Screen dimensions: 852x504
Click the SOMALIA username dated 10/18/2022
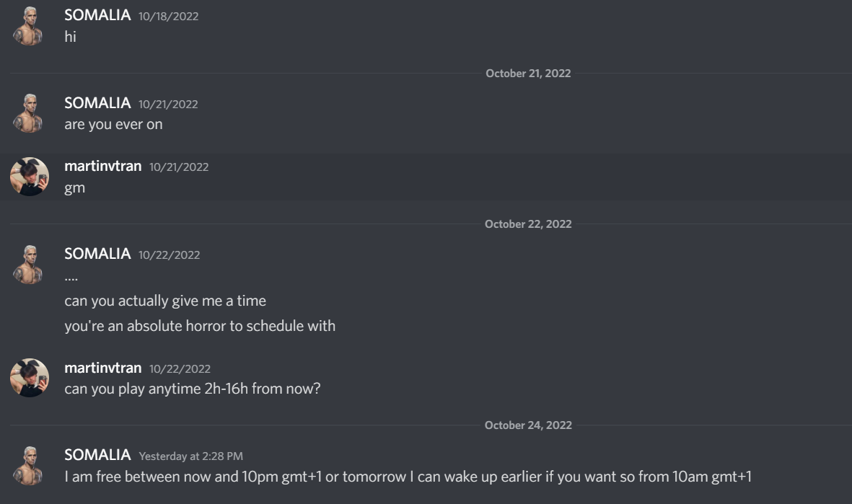pyautogui.click(x=97, y=17)
